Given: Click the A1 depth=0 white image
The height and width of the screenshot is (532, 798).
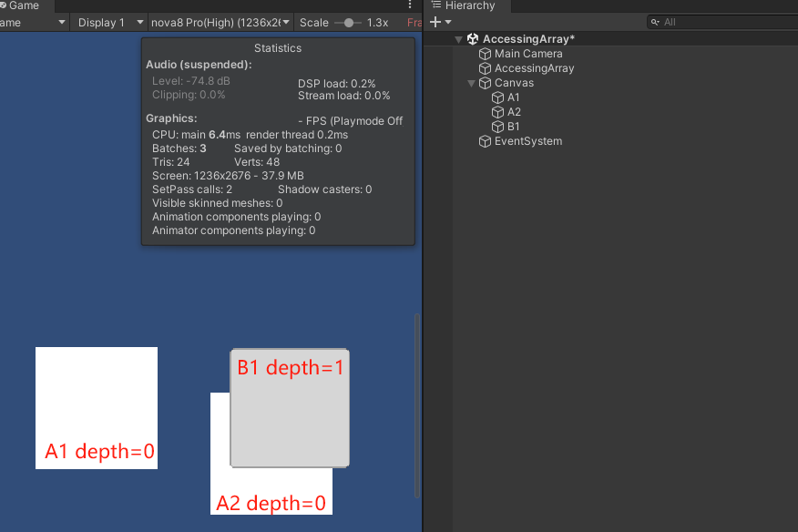Looking at the screenshot, I should pyautogui.click(x=97, y=408).
